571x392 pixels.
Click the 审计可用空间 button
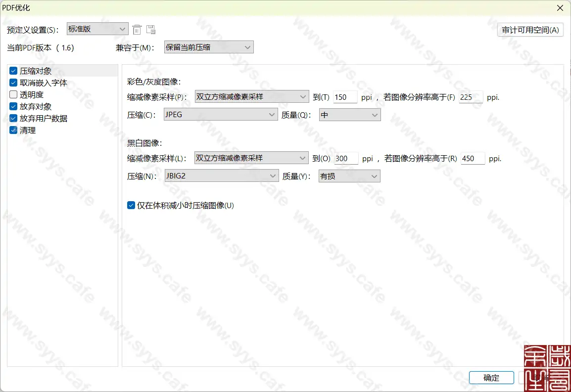tap(530, 29)
